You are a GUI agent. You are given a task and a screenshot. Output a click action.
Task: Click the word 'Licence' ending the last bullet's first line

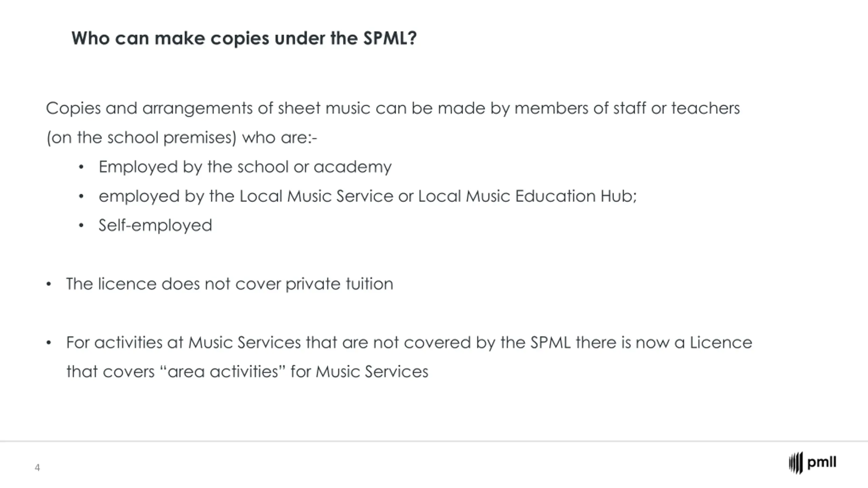click(721, 342)
